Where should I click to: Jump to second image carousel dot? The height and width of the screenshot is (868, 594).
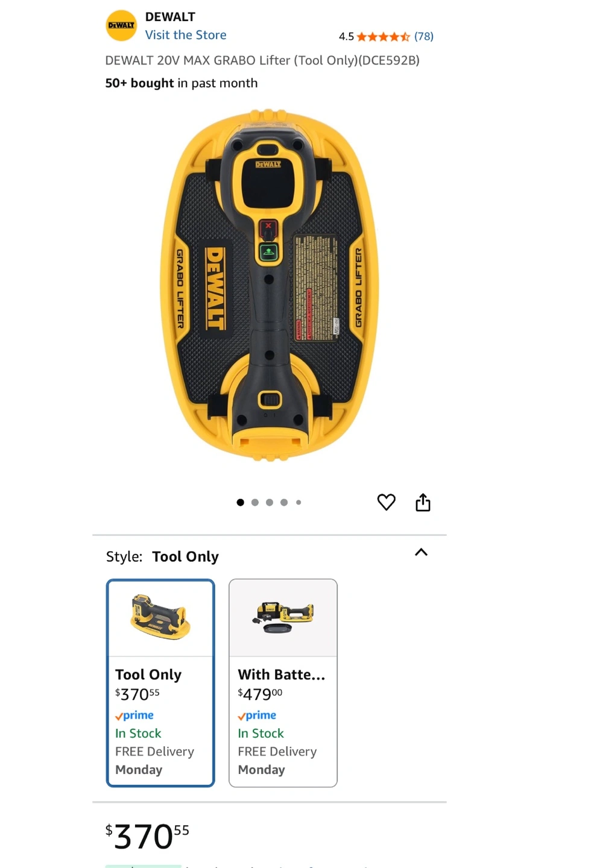click(255, 502)
